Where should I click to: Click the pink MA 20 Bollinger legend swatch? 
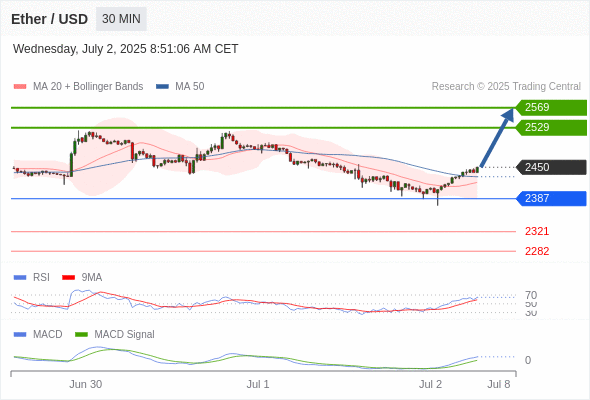pyautogui.click(x=20, y=87)
